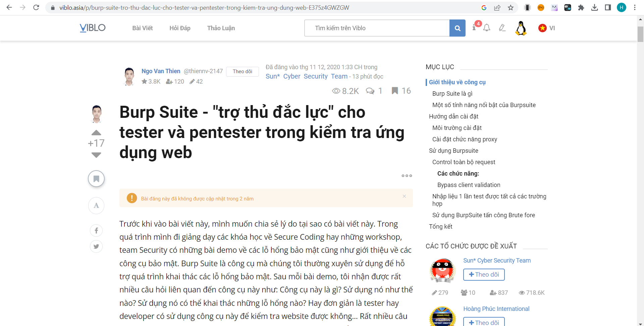Open the Chrome profile 'H' avatar
This screenshot has width=644, height=326.
click(x=621, y=7)
